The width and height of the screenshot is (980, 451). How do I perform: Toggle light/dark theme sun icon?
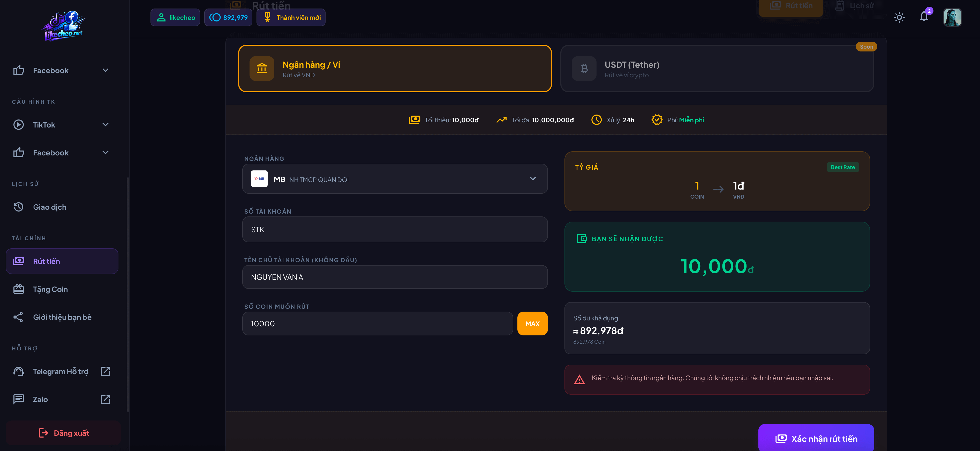point(899,17)
